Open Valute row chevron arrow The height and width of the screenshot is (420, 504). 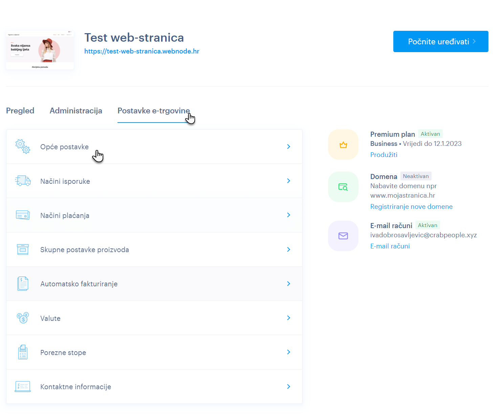point(289,318)
